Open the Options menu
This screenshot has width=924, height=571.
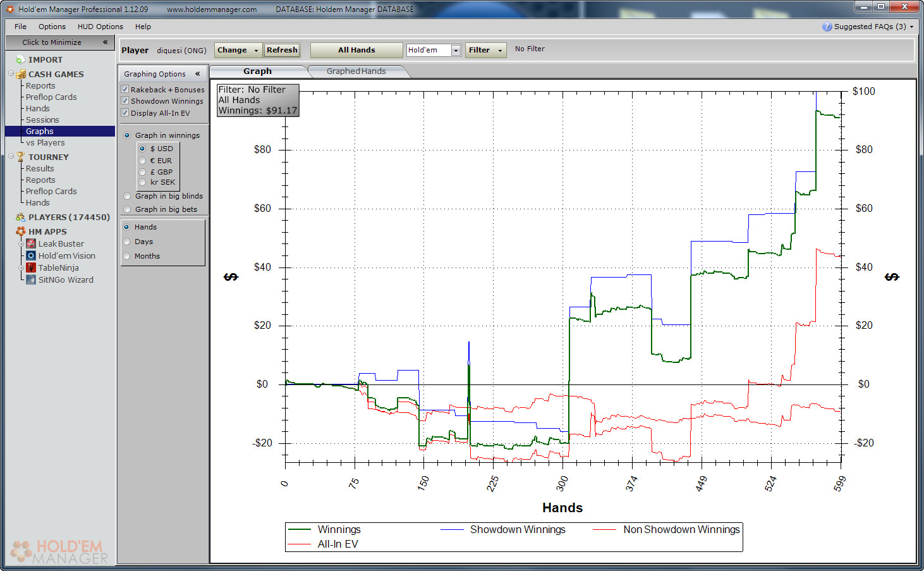[52, 27]
